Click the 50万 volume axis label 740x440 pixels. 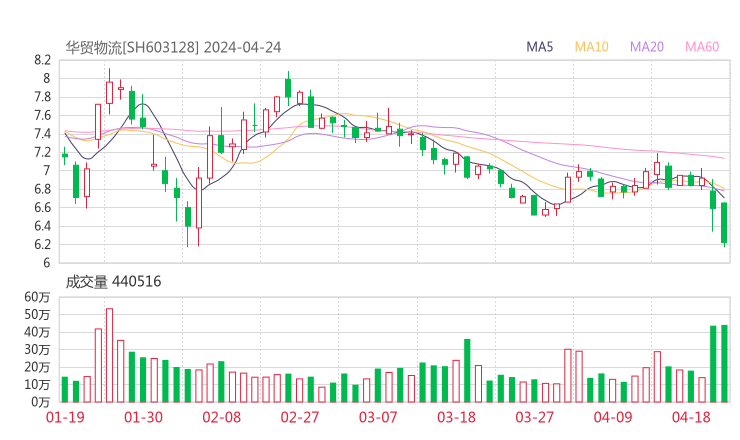(37, 315)
